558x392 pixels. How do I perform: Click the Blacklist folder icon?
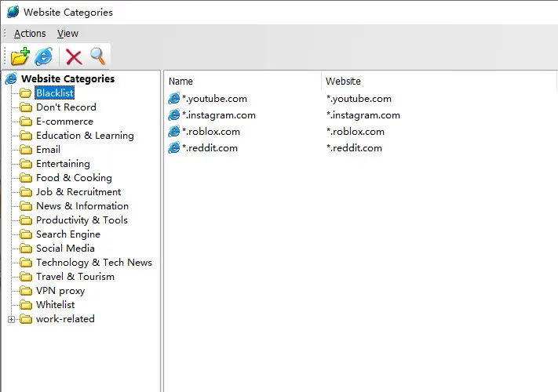coord(26,93)
